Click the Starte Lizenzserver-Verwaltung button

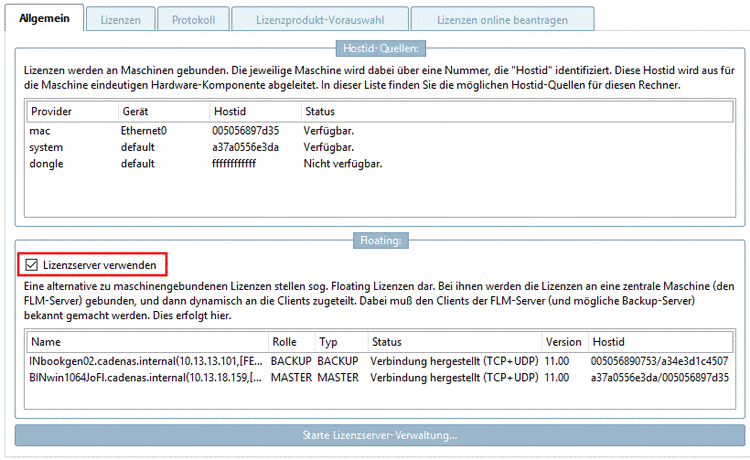pos(380,435)
